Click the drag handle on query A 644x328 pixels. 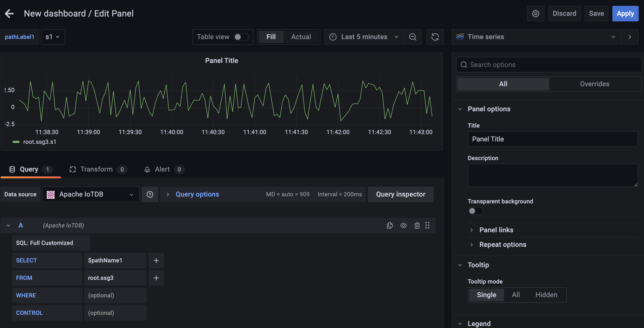pos(427,225)
